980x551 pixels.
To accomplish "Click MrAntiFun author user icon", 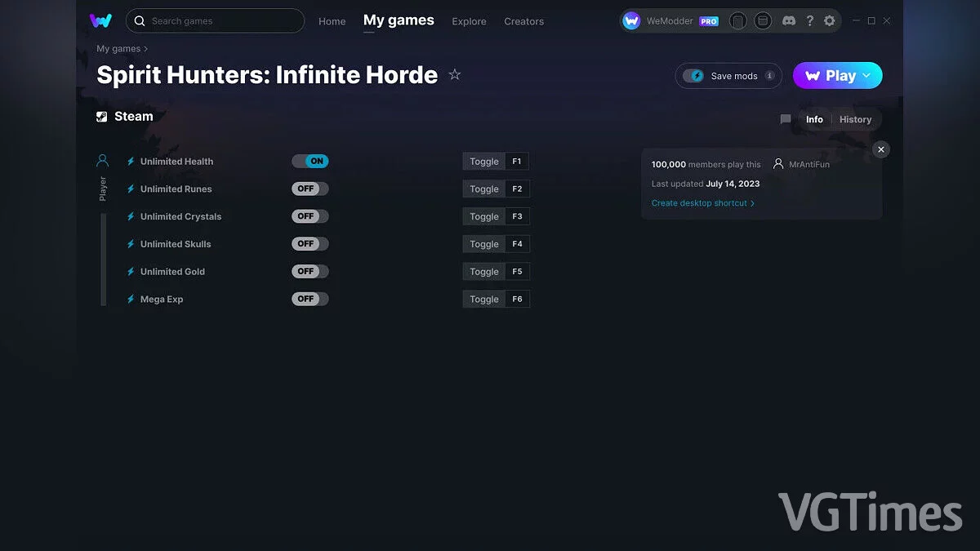I will click(778, 164).
